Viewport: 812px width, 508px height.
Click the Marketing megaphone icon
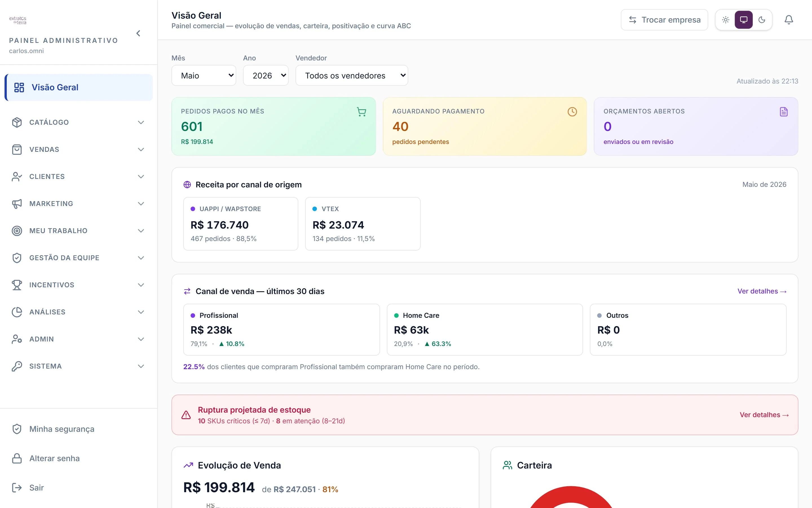coord(17,203)
